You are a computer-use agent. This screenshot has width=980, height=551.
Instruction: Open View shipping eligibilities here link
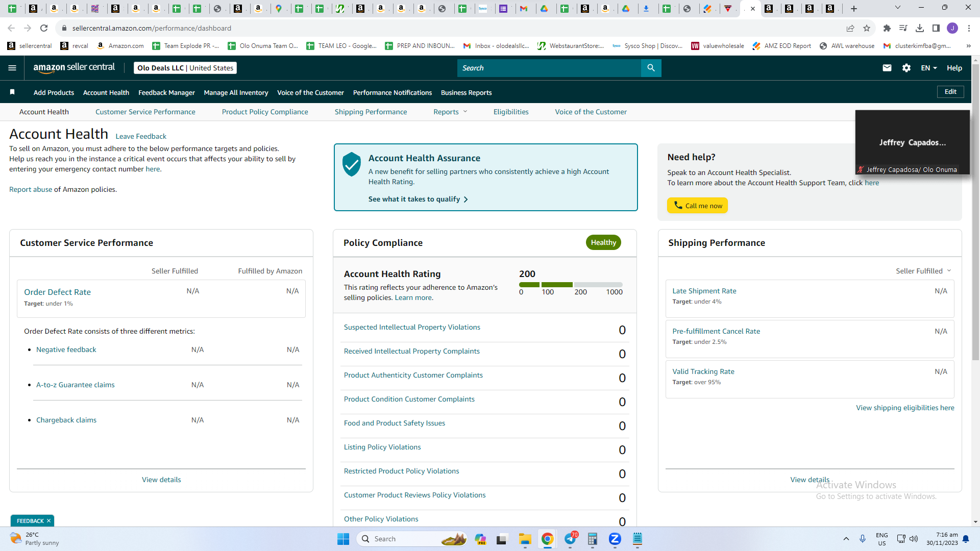[905, 408]
